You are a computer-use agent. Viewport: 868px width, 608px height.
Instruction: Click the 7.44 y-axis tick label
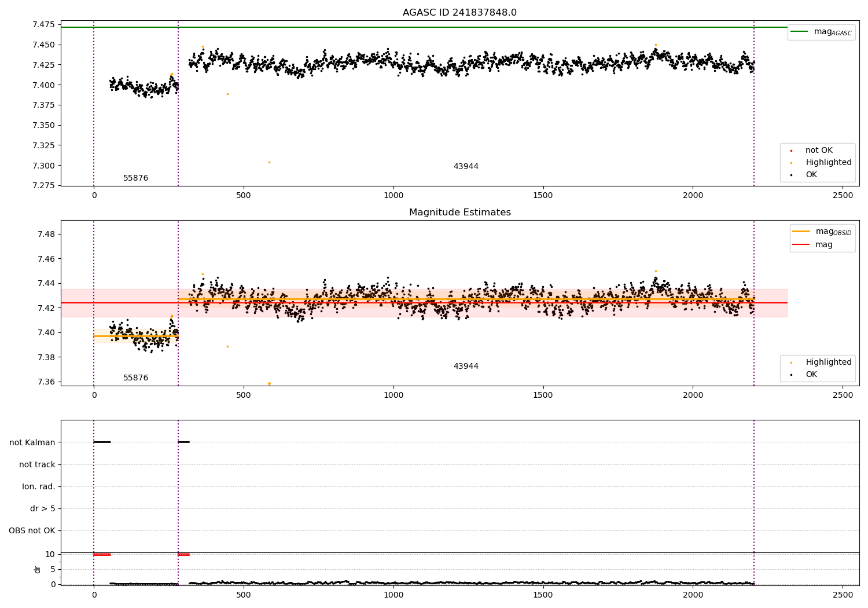[46, 284]
